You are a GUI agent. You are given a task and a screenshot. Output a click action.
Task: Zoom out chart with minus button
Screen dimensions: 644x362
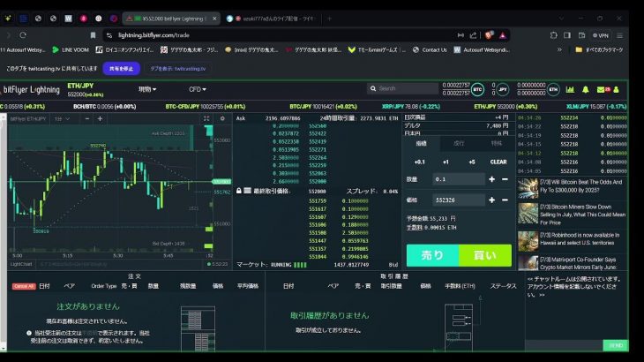click(87, 118)
